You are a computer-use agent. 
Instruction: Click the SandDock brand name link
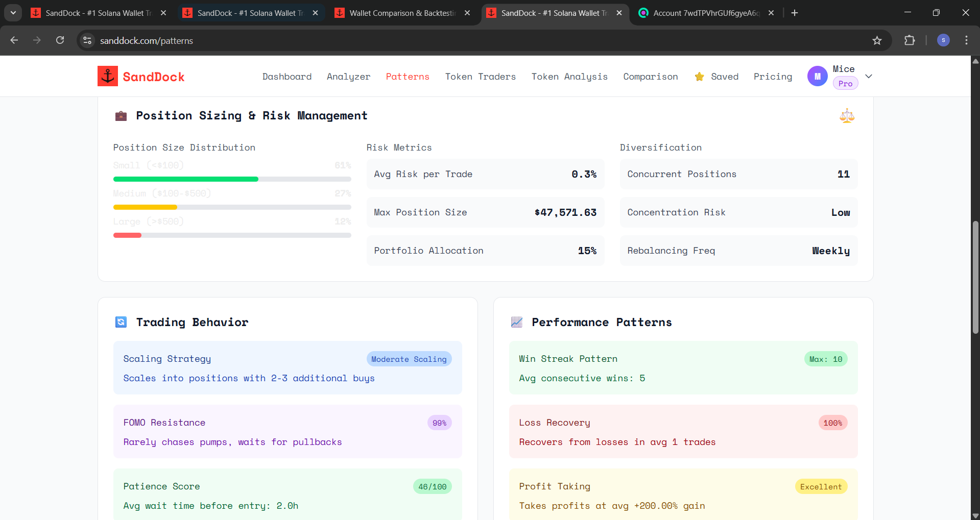[x=154, y=77]
